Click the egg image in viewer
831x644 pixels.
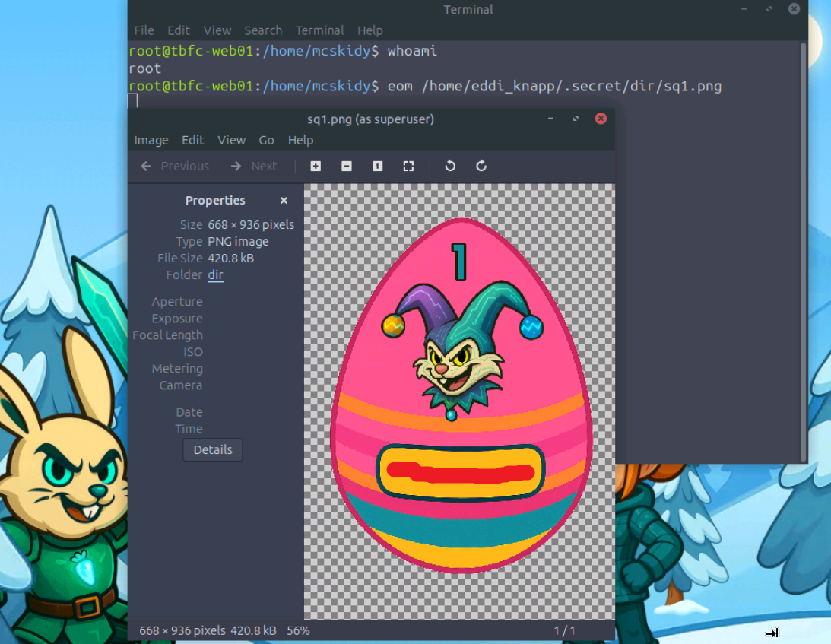coord(460,395)
